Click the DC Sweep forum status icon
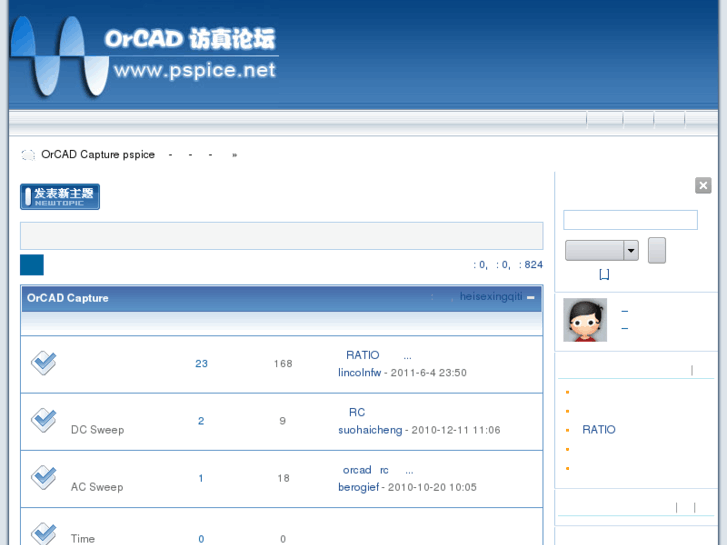The image size is (727, 545). [x=44, y=421]
